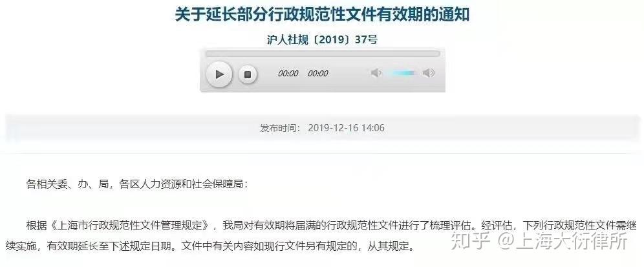The height and width of the screenshot is (267, 644).
Task: Set max volume with the loud speaker icon
Action: point(429,73)
